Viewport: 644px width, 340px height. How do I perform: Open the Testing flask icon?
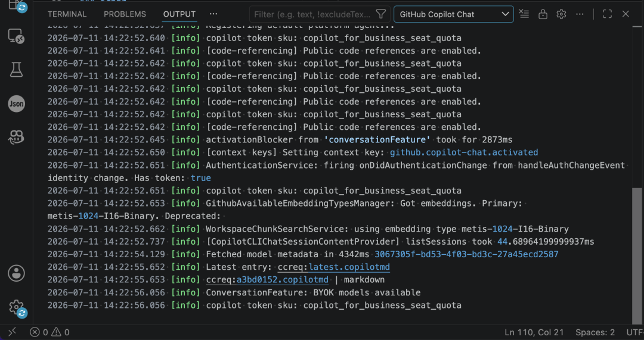pos(17,70)
